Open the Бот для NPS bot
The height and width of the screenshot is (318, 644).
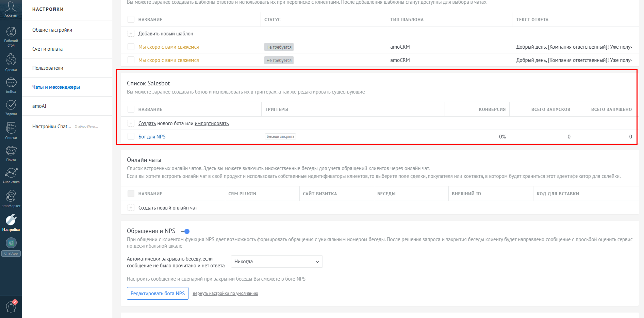[x=152, y=137]
